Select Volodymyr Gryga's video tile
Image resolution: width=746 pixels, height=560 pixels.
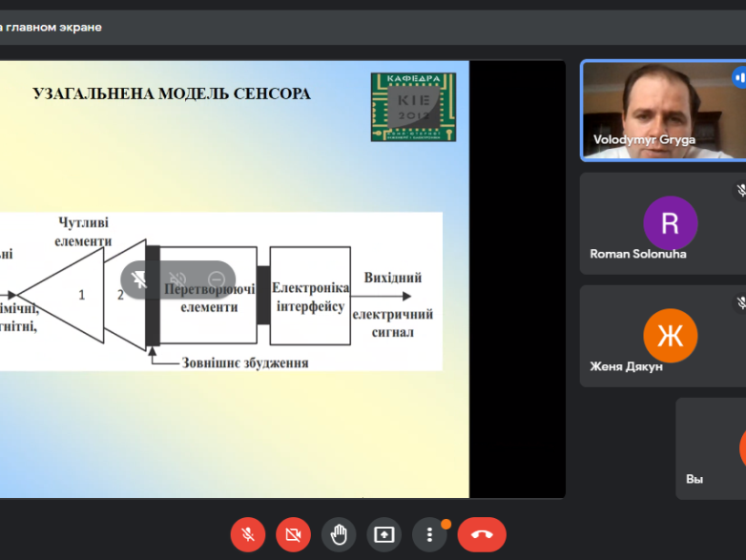coord(658,110)
